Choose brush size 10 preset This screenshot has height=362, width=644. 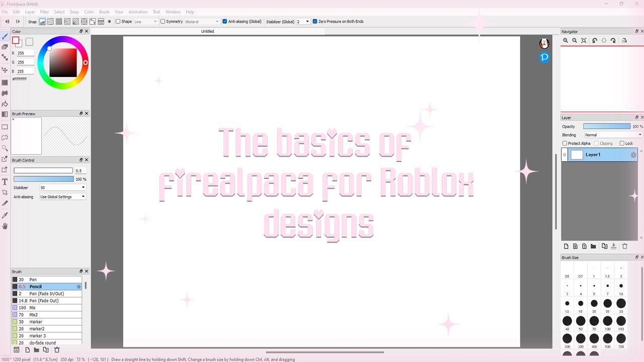click(x=621, y=286)
